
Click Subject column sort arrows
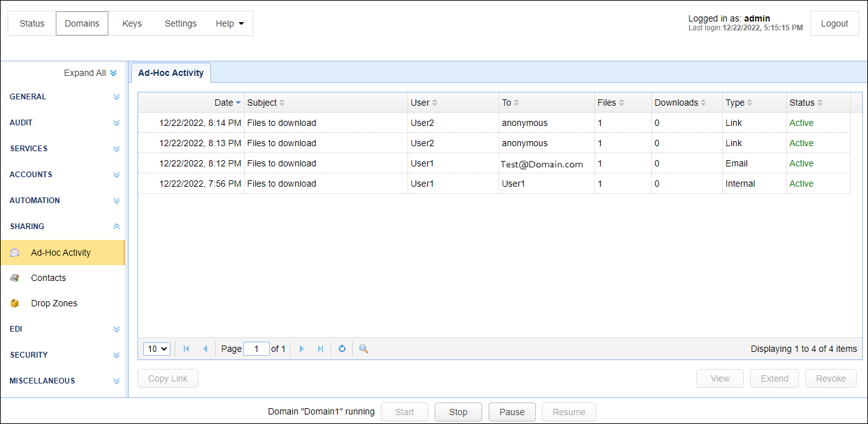282,103
